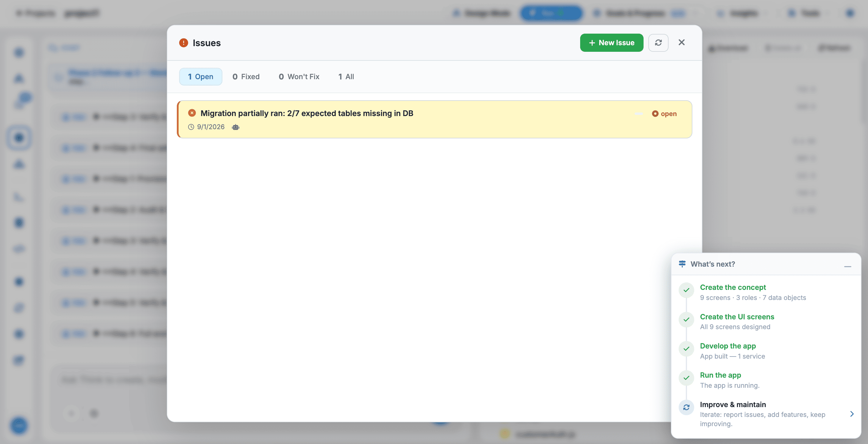This screenshot has height=444, width=868.
Task: Expand the Improve & maintain step chevron
Action: point(852,414)
